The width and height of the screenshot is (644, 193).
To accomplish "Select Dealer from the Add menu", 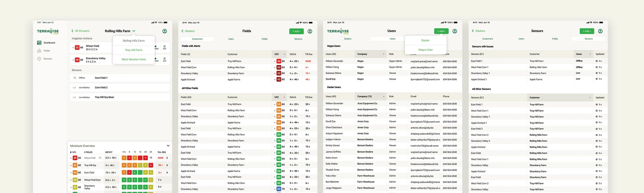I will [x=425, y=41].
